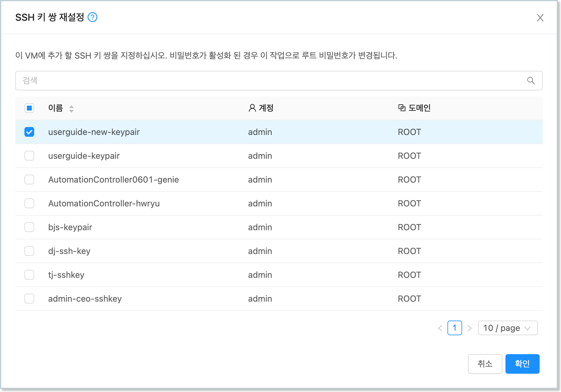Tick the admin-ceo-sshkey checkbox

click(x=29, y=299)
